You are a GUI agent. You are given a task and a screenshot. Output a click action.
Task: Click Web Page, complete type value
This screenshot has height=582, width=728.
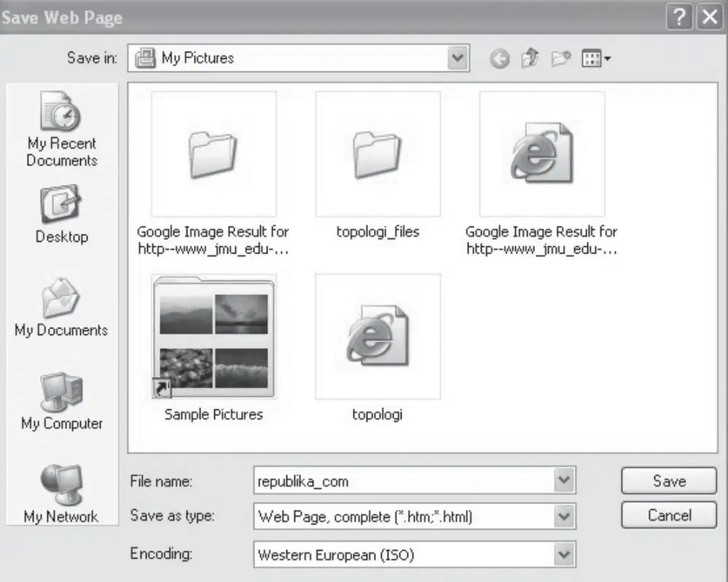365,516
